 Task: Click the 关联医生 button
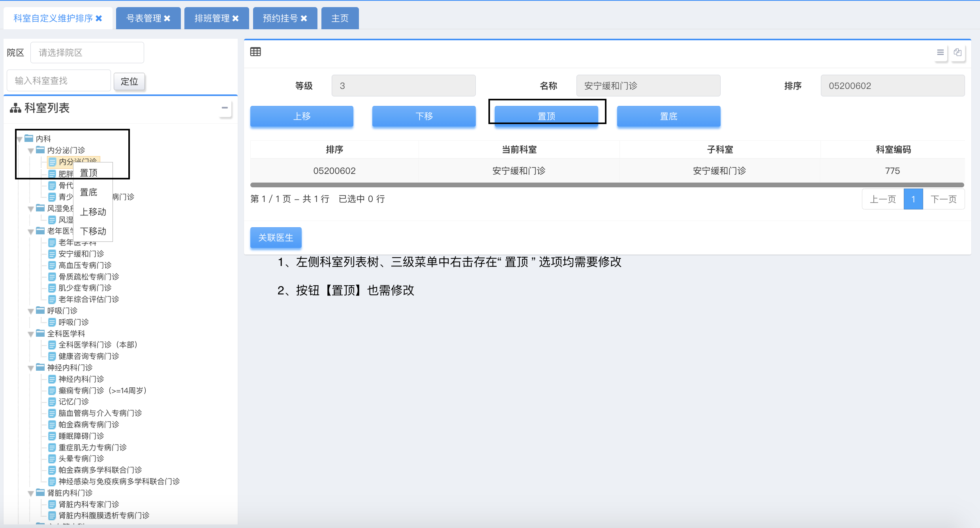[x=276, y=238]
